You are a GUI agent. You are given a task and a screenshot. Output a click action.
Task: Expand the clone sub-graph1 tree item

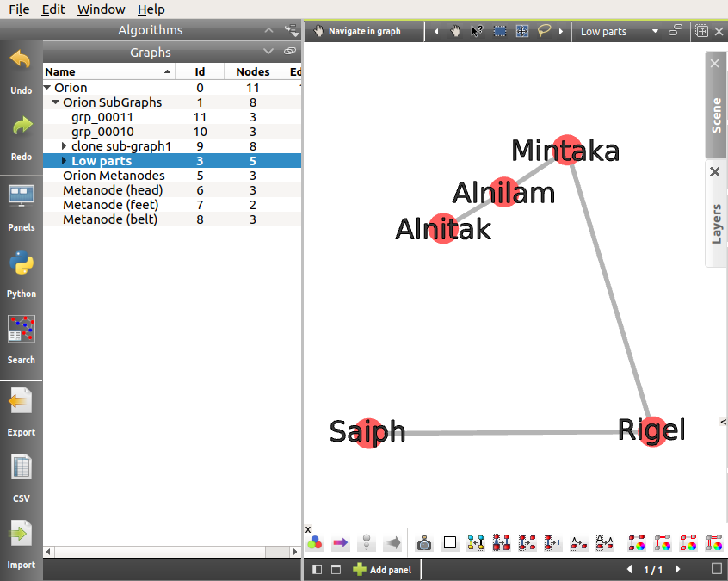click(x=65, y=146)
